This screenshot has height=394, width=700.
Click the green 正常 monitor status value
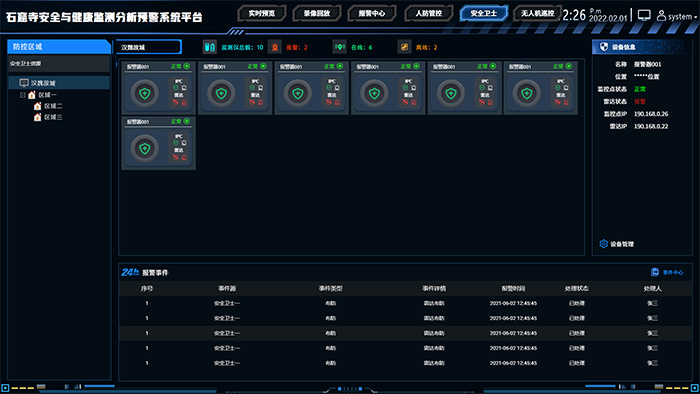tap(640, 89)
